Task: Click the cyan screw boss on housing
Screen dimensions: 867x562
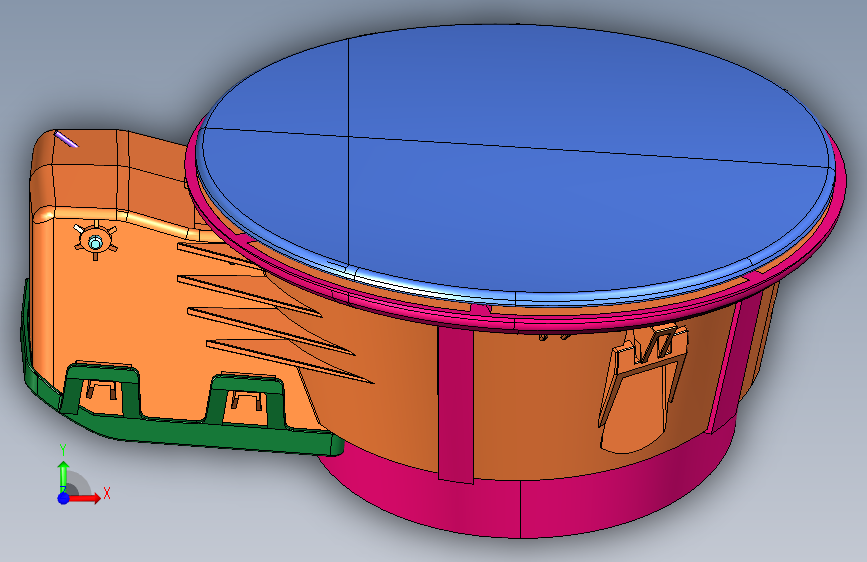Action: pos(95,242)
